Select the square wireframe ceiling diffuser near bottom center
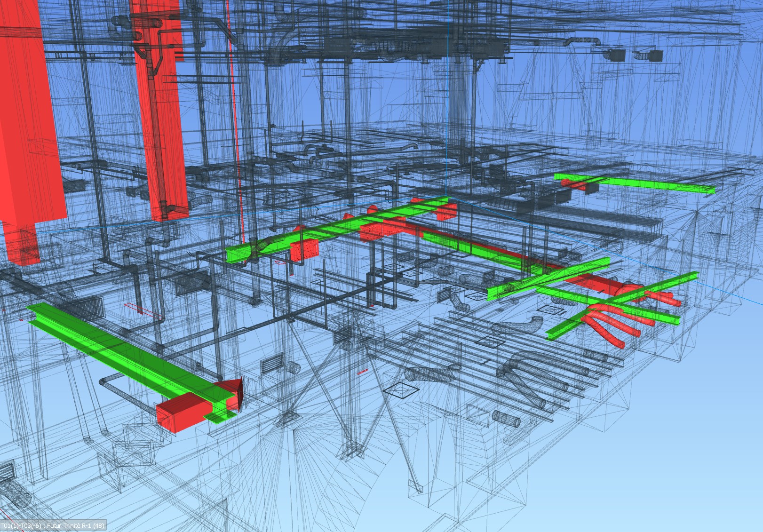The image size is (763, 532). pos(400,389)
